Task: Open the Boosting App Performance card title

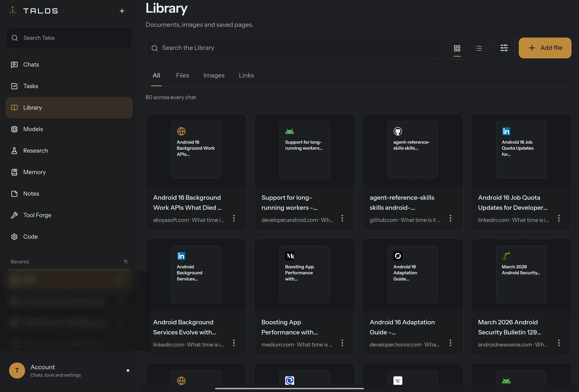Action: click(289, 327)
